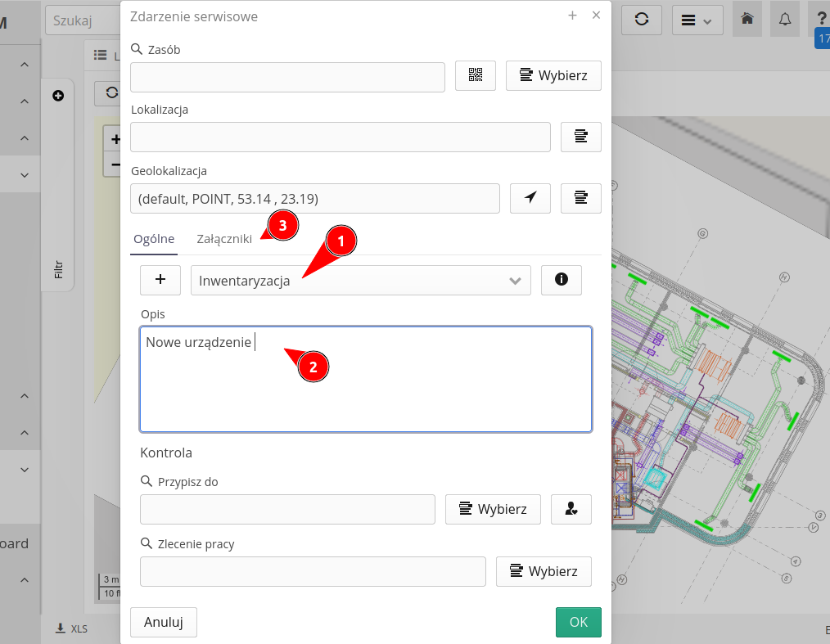Open the Inwentaryzacja event type dropdown
830x644 pixels.
coord(360,281)
